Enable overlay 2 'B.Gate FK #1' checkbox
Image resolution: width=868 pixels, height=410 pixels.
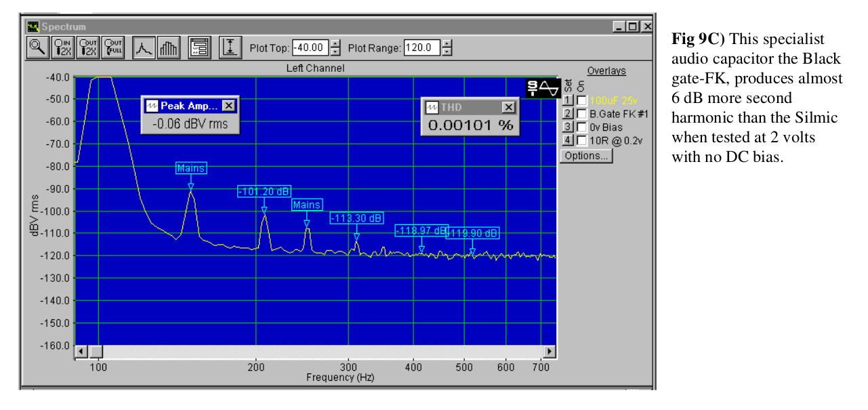(582, 114)
